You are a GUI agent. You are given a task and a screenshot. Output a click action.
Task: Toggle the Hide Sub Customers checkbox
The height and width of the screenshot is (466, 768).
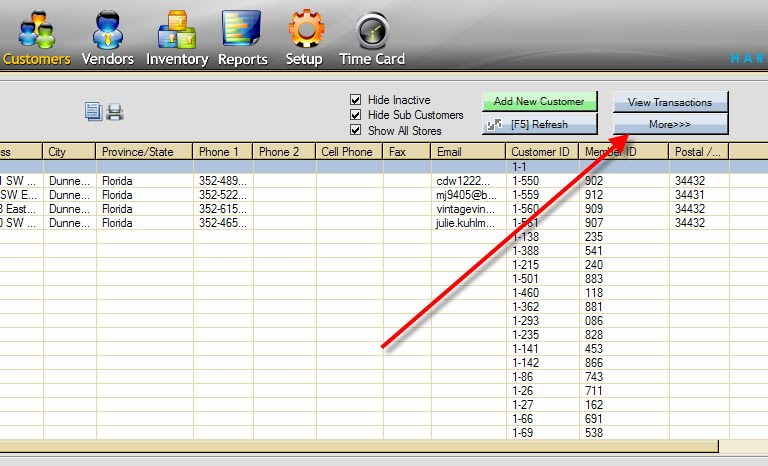point(355,115)
